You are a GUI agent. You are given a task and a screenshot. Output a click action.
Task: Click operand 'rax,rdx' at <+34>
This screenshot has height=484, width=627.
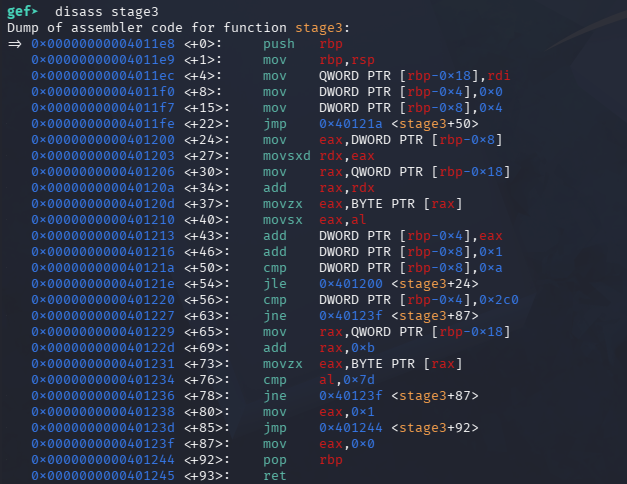[347, 188]
